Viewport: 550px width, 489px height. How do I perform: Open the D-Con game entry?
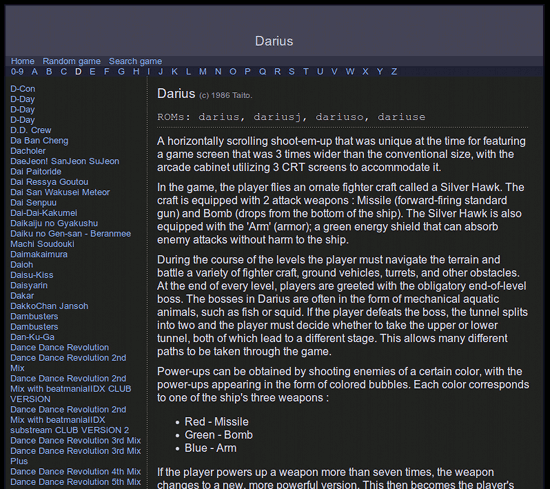(23, 89)
